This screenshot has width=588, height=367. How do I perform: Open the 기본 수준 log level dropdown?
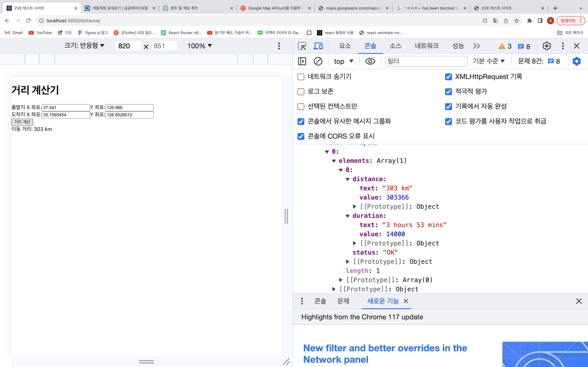click(489, 61)
